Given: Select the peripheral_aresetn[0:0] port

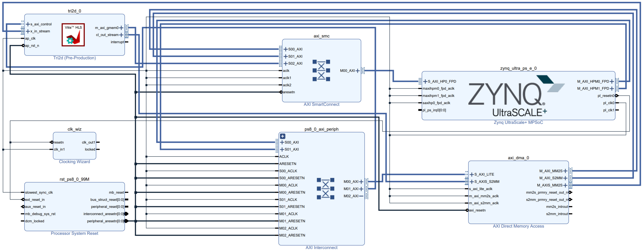Looking at the screenshot, I should click(x=105, y=221).
